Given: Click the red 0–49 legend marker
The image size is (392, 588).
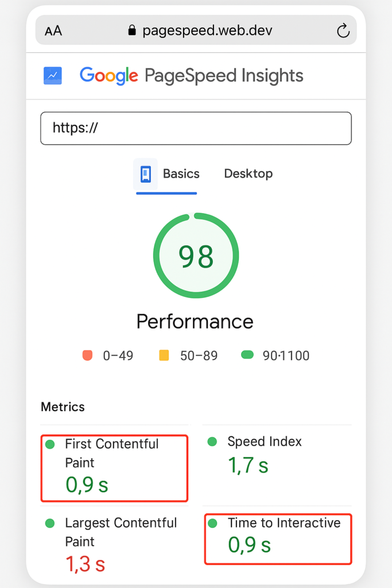Looking at the screenshot, I should (x=87, y=355).
